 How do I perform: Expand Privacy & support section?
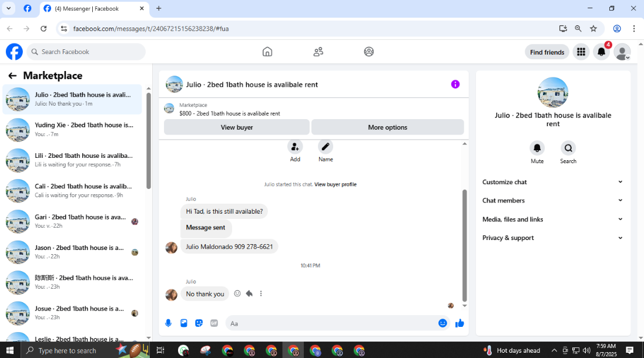coord(552,238)
